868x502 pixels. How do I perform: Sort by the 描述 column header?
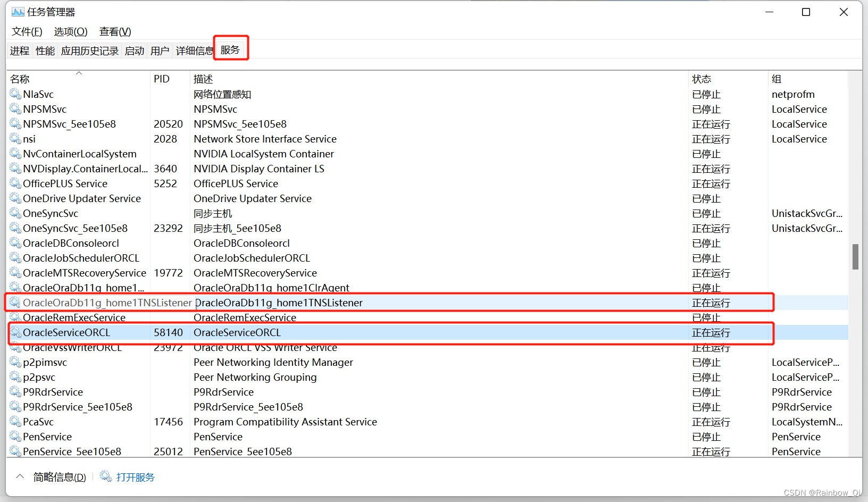[x=439, y=79]
